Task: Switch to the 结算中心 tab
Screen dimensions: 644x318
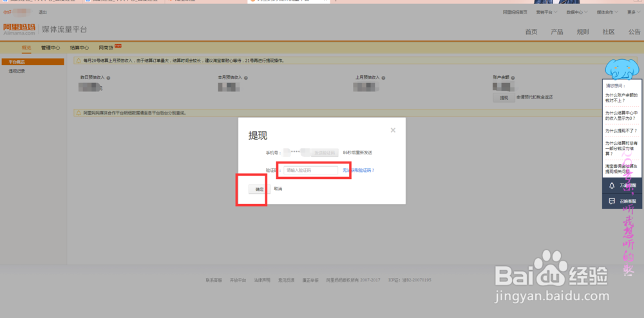Action: [79, 48]
